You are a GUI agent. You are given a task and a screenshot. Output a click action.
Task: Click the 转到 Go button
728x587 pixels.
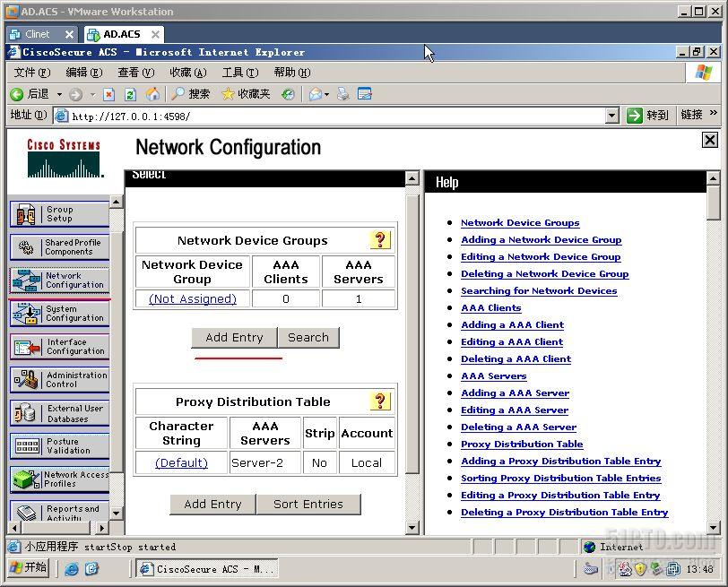(x=647, y=115)
